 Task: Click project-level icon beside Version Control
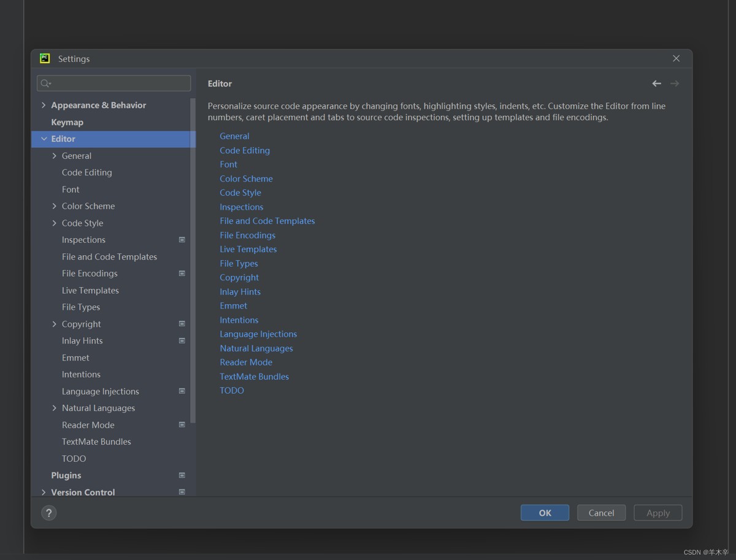[x=182, y=492]
